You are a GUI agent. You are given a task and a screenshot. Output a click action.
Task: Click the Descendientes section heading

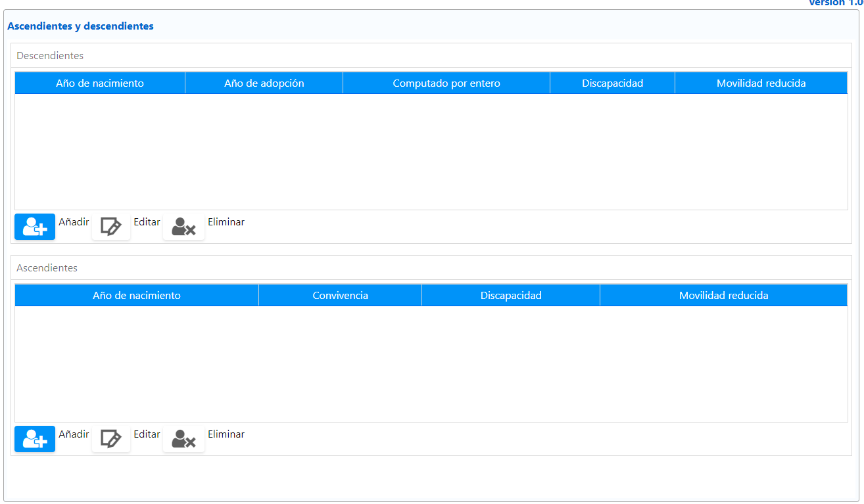[x=50, y=56]
